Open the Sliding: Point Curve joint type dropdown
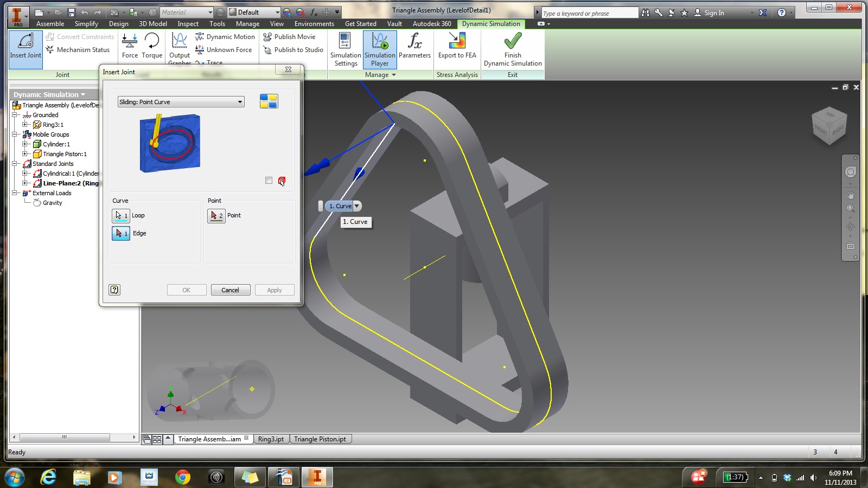This screenshot has width=868, height=488. point(181,102)
